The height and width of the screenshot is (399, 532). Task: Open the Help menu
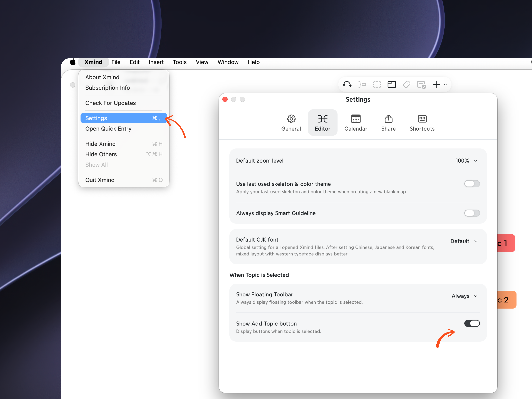254,62
